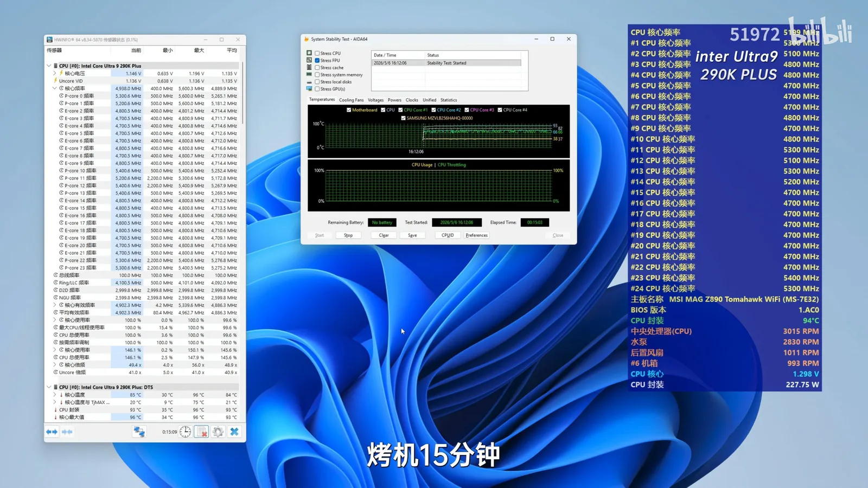The height and width of the screenshot is (488, 868).
Task: Switch to Voltages tab
Action: point(375,100)
